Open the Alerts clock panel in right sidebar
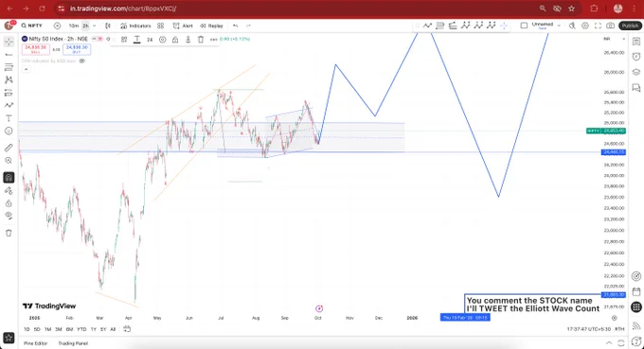644x349 pixels. click(x=636, y=57)
